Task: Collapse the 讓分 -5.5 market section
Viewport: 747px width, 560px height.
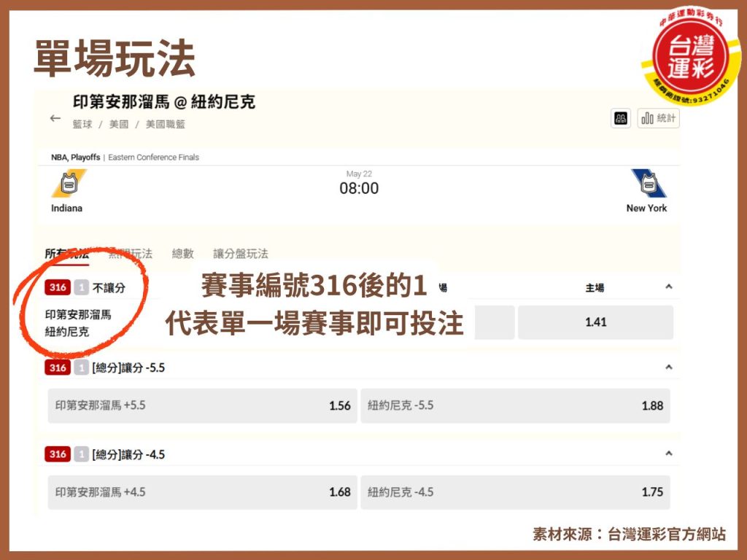Action: (669, 367)
